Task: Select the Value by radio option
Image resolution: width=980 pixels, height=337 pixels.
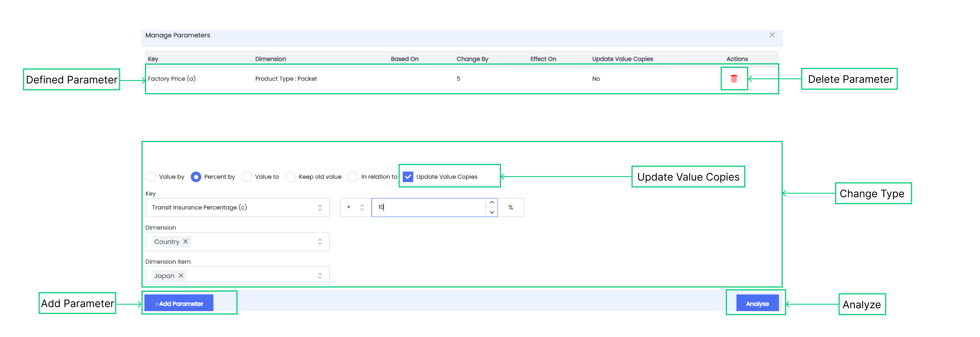Action: pyautogui.click(x=151, y=177)
